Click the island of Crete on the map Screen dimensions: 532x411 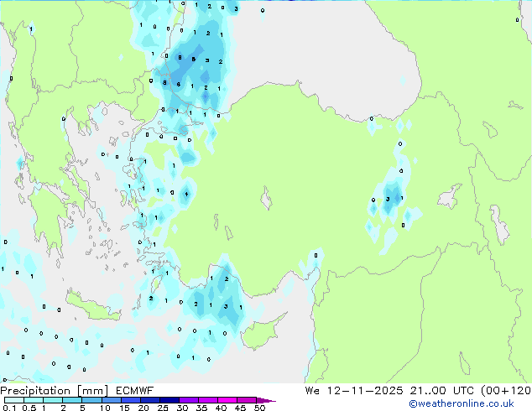coord(93,306)
